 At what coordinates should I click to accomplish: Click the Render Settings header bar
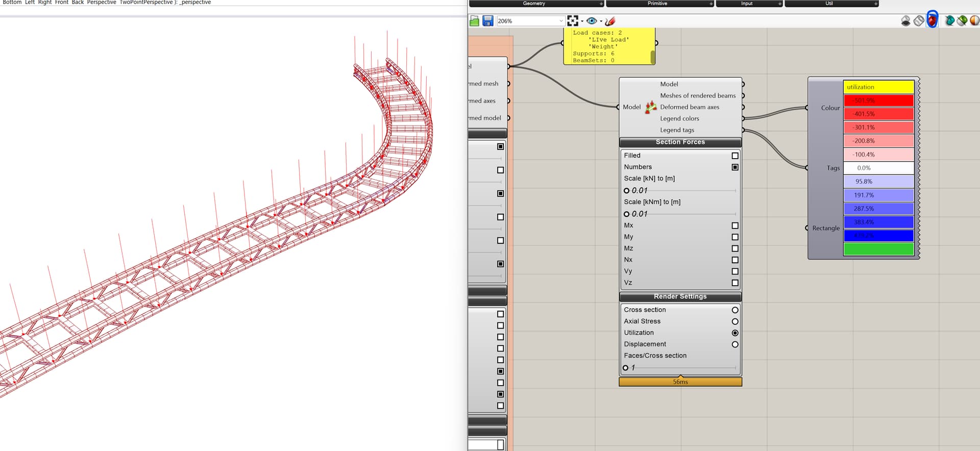click(680, 296)
